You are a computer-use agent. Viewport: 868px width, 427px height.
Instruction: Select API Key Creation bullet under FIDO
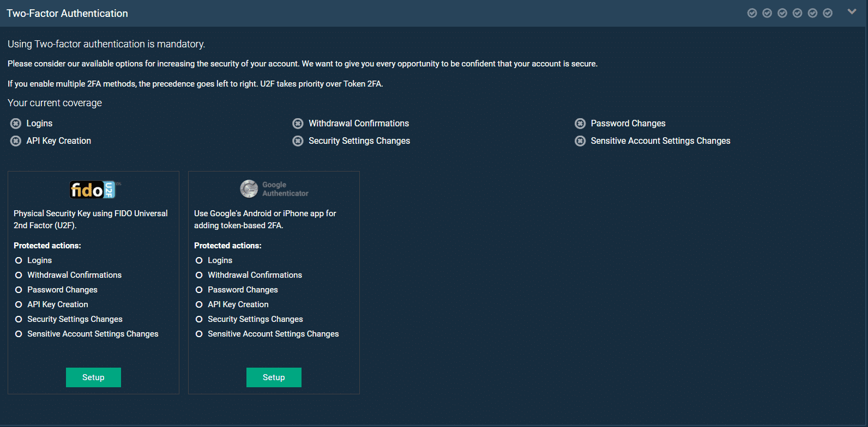(x=19, y=304)
